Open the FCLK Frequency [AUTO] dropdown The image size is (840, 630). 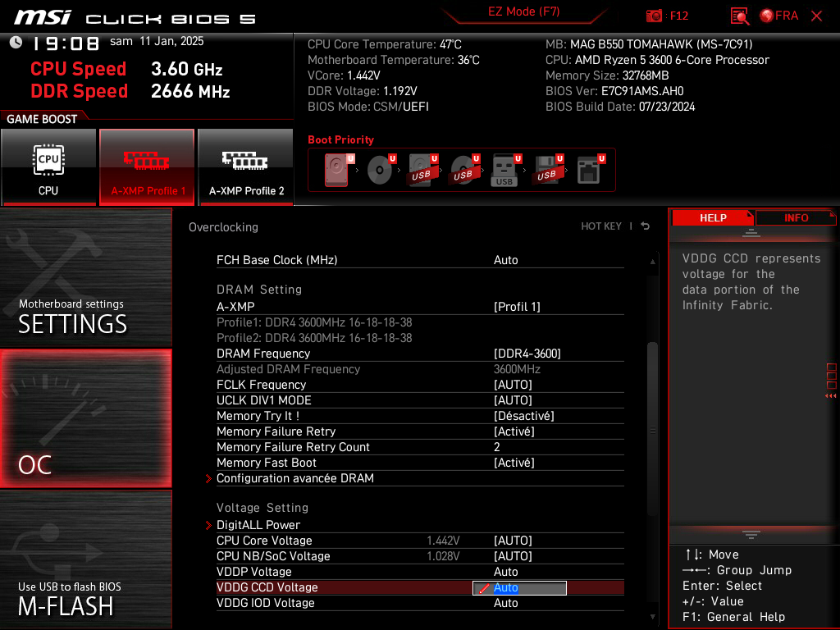[x=513, y=385]
